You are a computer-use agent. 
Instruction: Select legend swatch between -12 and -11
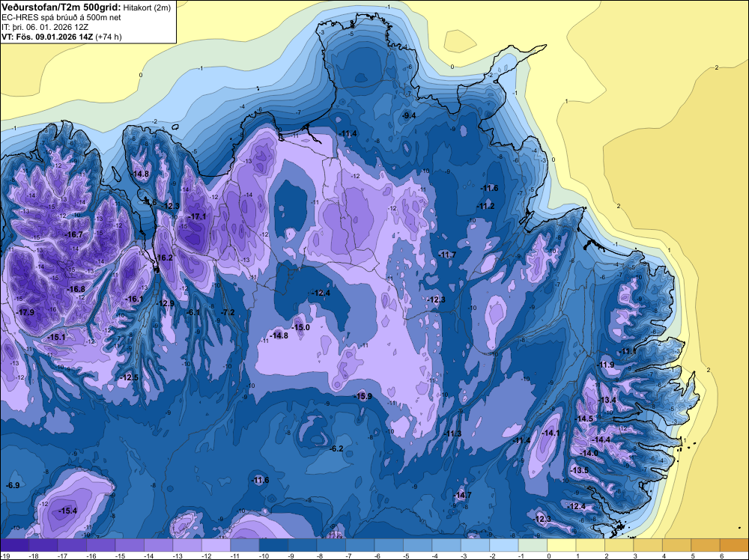(x=216, y=545)
